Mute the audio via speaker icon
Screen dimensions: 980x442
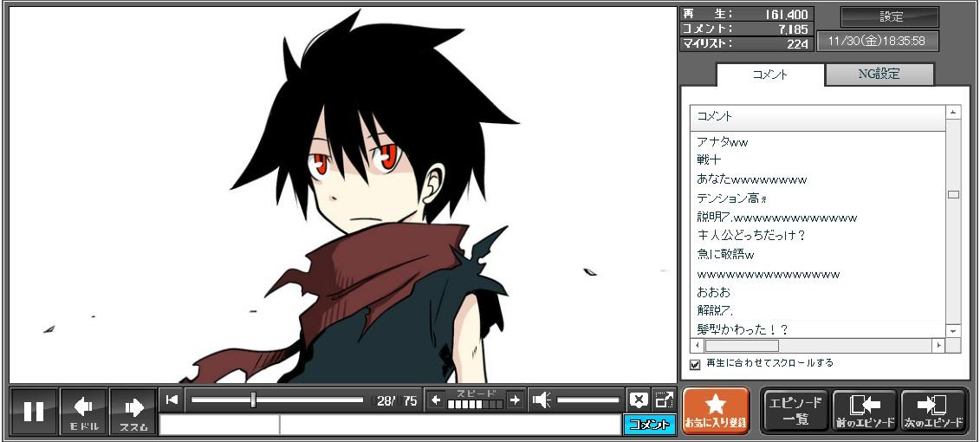click(x=542, y=400)
